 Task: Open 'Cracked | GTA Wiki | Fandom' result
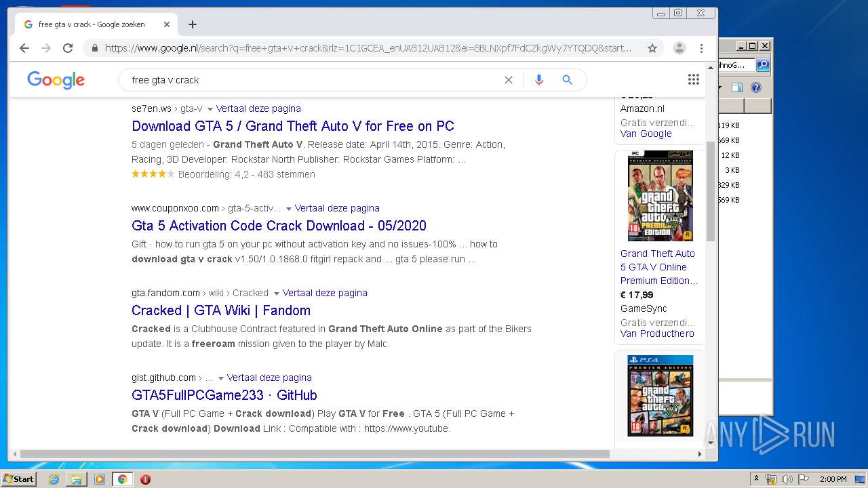click(221, 310)
